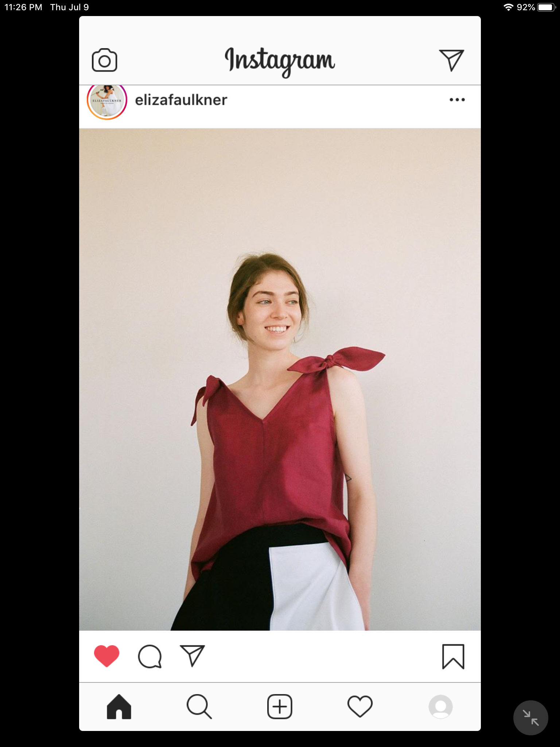Screen dimensions: 560x747
Task: Open activity heart in bottom bar
Action: [360, 707]
